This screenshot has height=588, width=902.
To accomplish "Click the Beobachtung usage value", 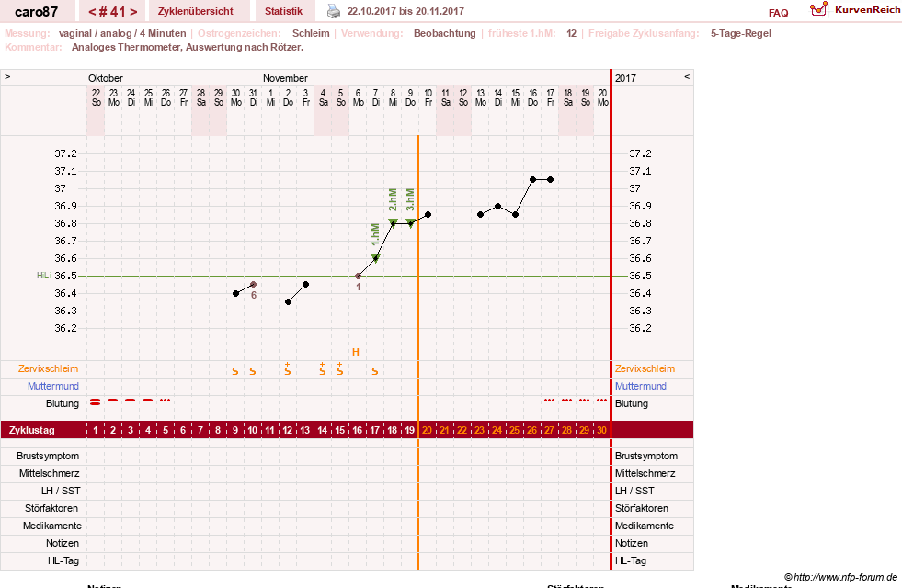I will 445,33.
